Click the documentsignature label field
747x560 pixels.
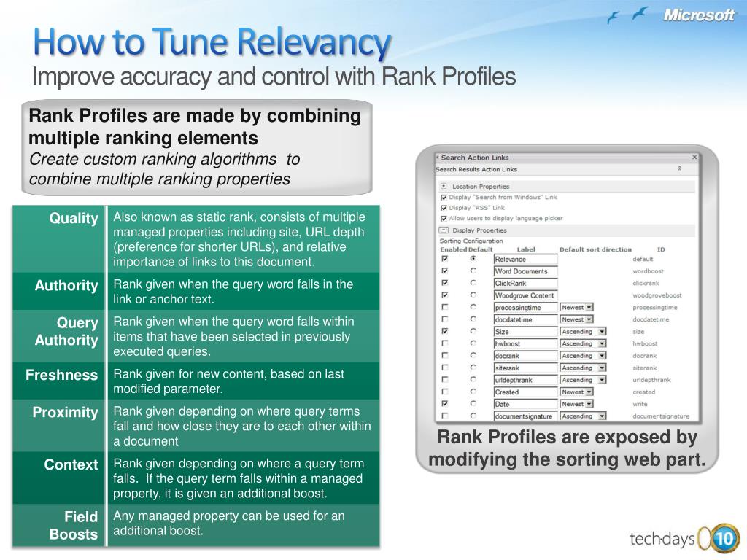tap(525, 416)
